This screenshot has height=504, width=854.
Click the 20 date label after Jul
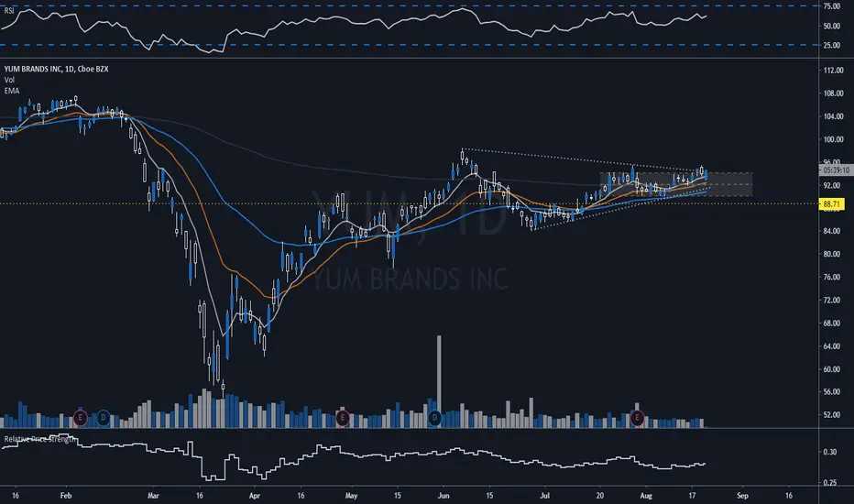pos(599,496)
